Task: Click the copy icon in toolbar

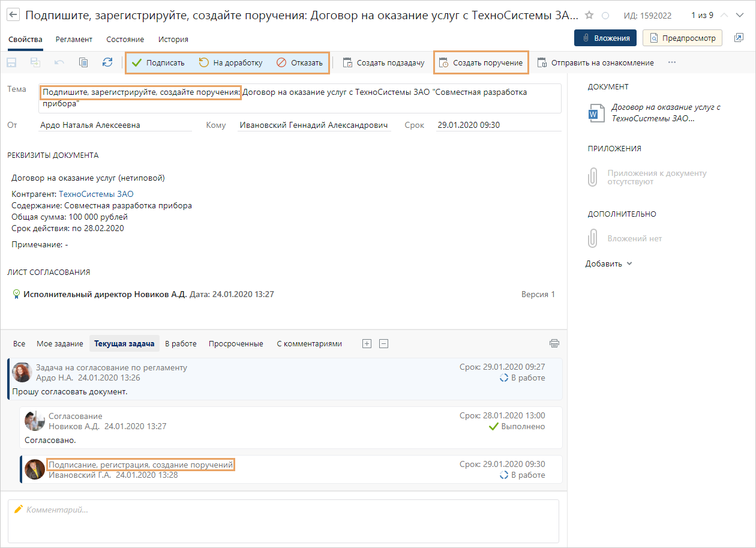Action: tap(83, 62)
